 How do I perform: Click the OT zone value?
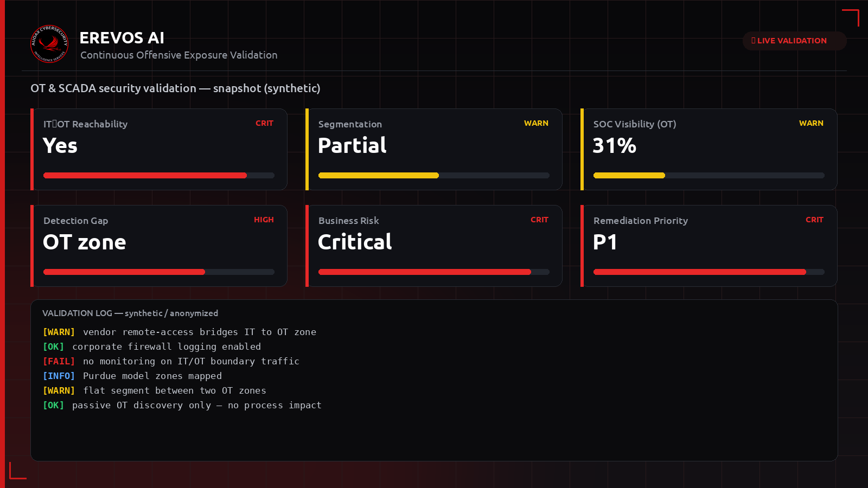coord(85,242)
